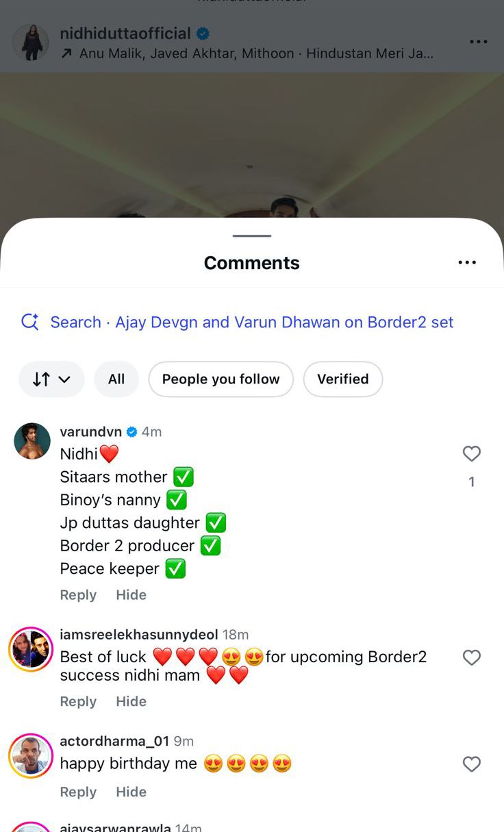This screenshot has width=504, height=832.
Task: Select the All comments filter
Action: 116,379
